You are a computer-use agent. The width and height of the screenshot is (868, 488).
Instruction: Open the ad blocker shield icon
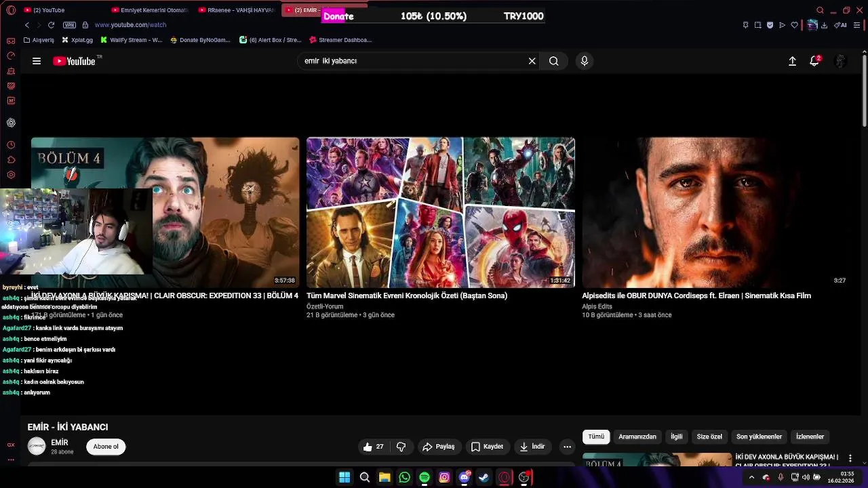[770, 25]
